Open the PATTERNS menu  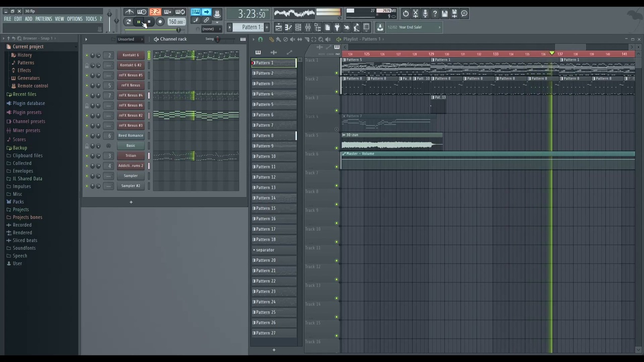pos(43,19)
